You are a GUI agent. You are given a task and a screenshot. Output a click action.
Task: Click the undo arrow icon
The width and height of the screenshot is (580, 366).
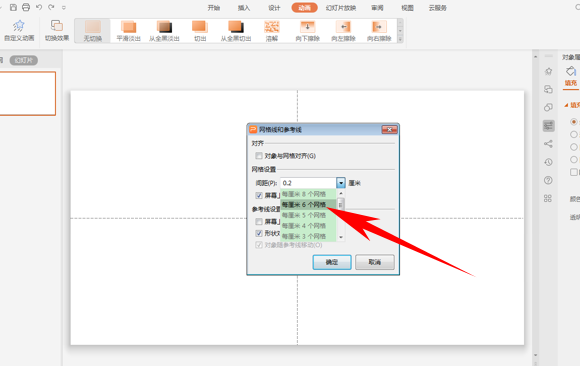(x=39, y=7)
